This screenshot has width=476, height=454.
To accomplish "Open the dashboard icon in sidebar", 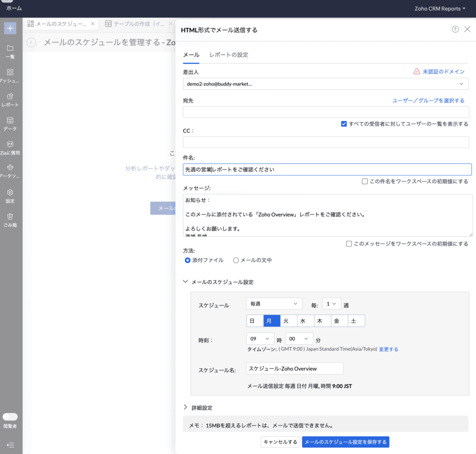I will (x=10, y=73).
